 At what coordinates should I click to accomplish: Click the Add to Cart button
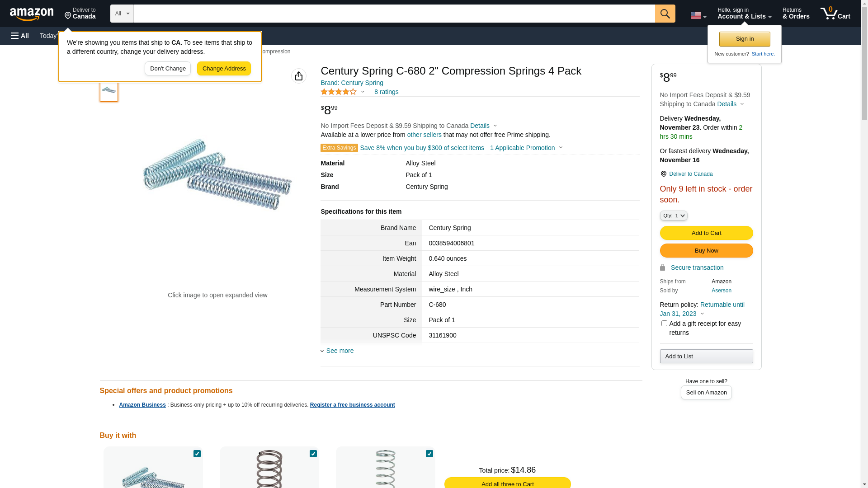[x=706, y=233]
